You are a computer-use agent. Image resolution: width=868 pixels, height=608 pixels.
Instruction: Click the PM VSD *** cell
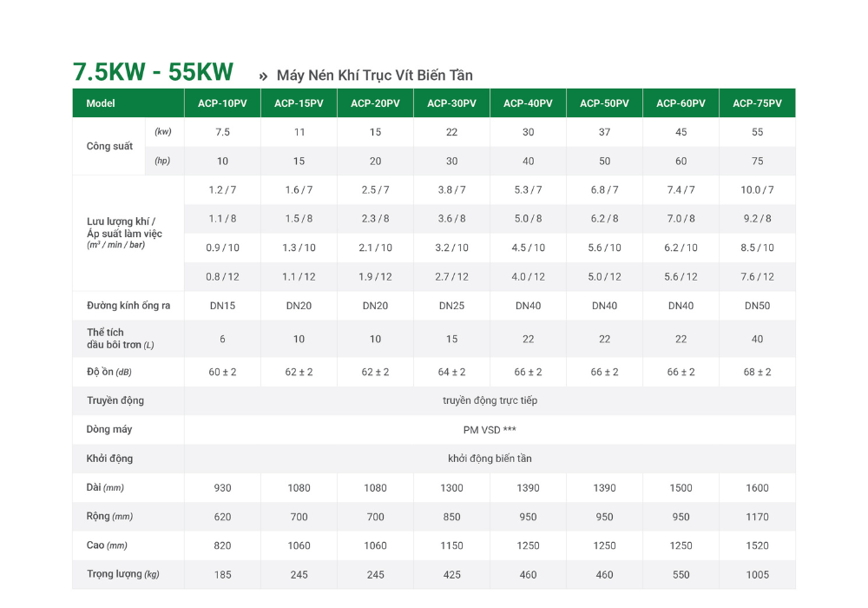(490, 430)
